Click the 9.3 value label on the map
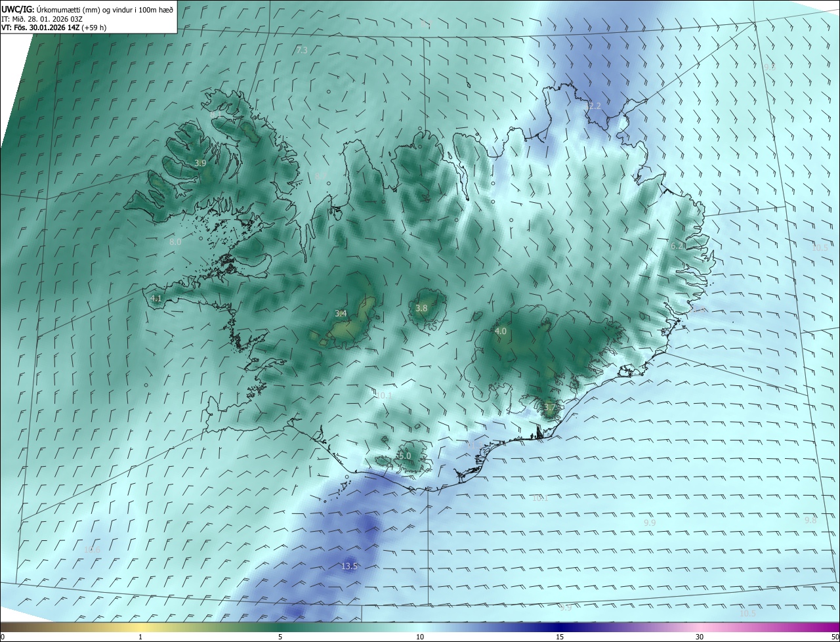840x642 pixels. pos(770,67)
